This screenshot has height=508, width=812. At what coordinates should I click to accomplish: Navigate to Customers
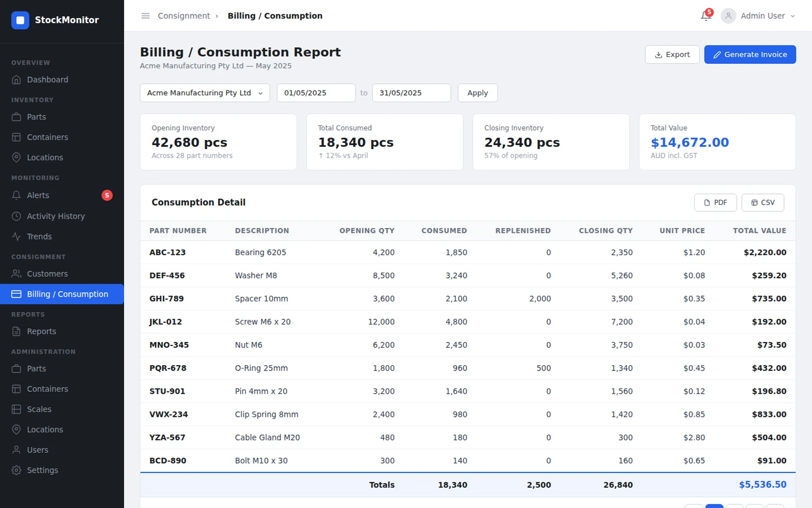click(62, 273)
